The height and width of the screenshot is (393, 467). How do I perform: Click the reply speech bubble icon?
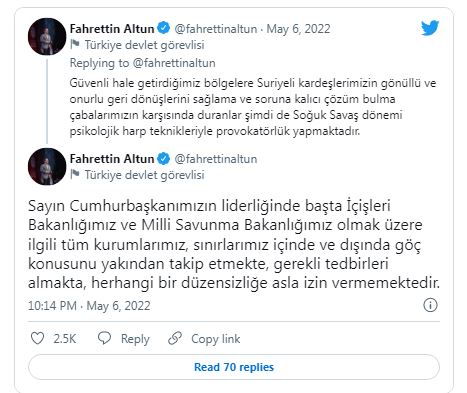click(104, 338)
